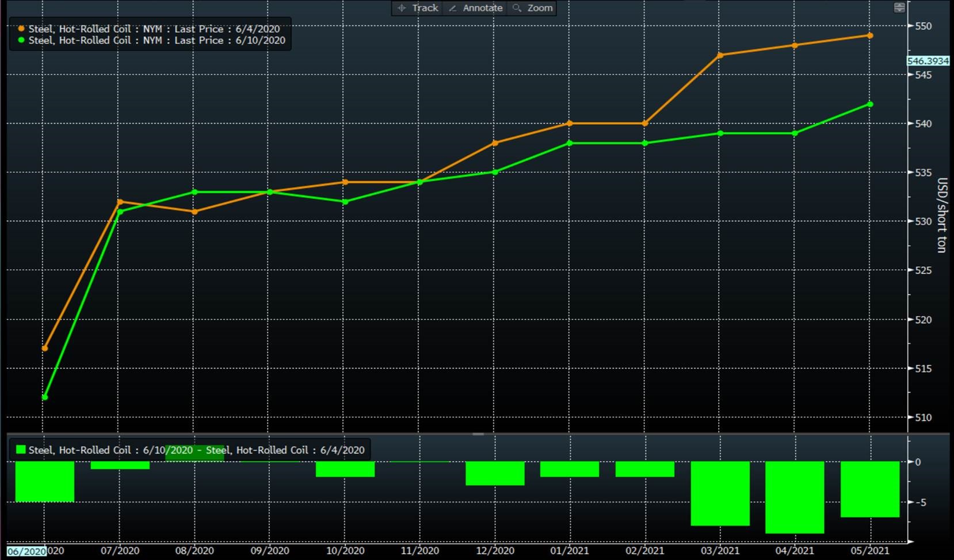Image resolution: width=954 pixels, height=560 pixels.
Task: Click the spread legend label in lower panel
Action: coord(196,450)
